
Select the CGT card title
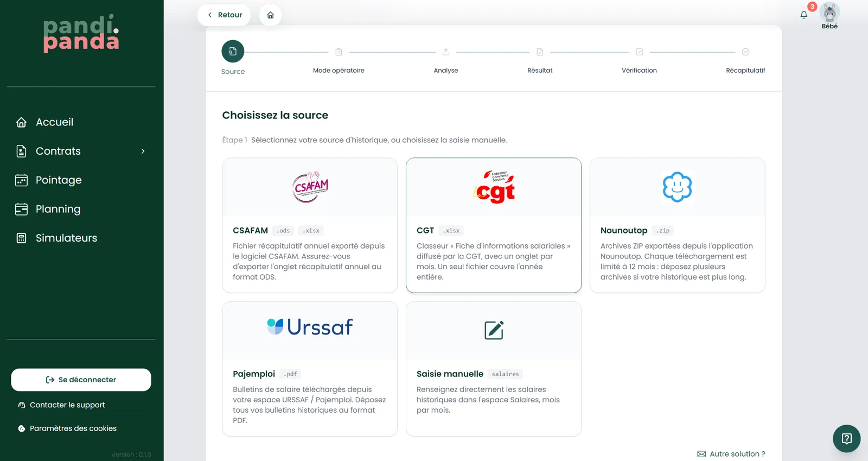coord(425,231)
